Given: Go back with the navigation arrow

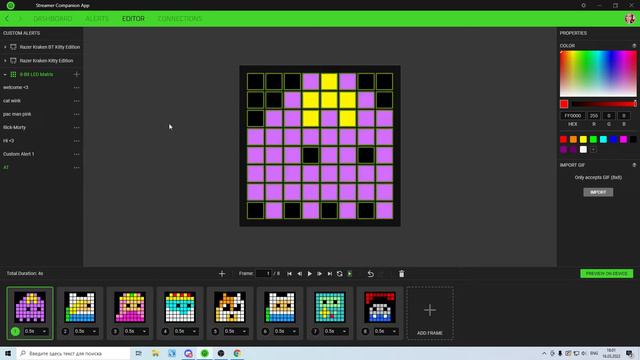Looking at the screenshot, I should click(7, 19).
